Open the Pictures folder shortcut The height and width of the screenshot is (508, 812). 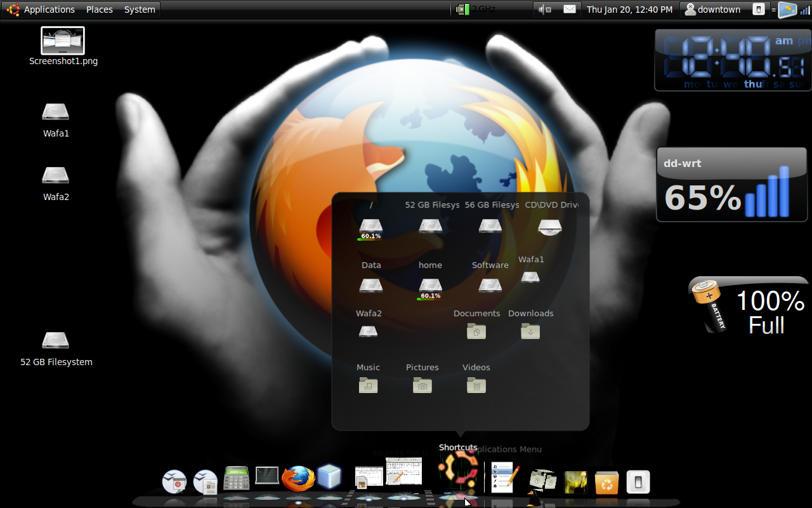[x=422, y=385]
